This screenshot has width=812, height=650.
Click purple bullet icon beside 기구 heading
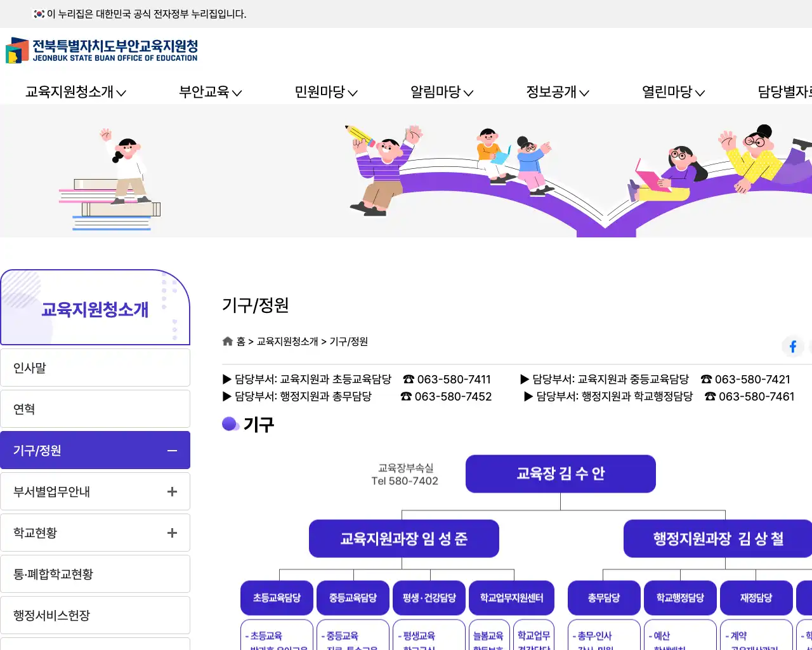pos(230,423)
